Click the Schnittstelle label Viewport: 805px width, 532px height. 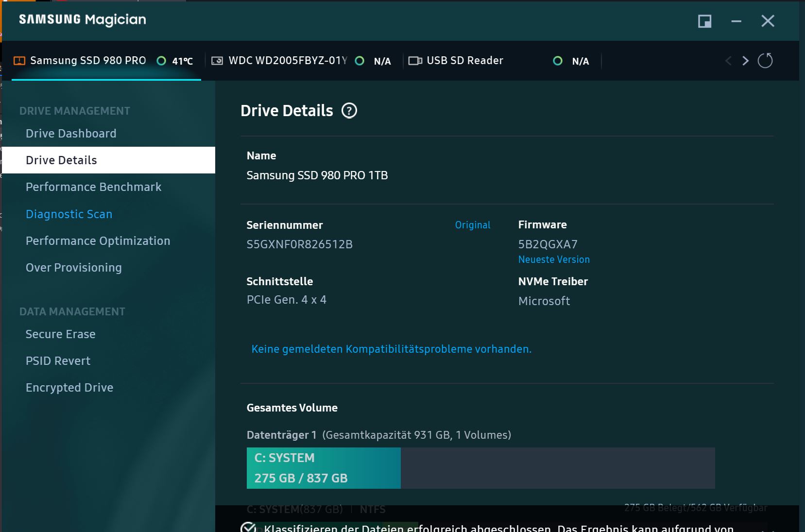280,281
